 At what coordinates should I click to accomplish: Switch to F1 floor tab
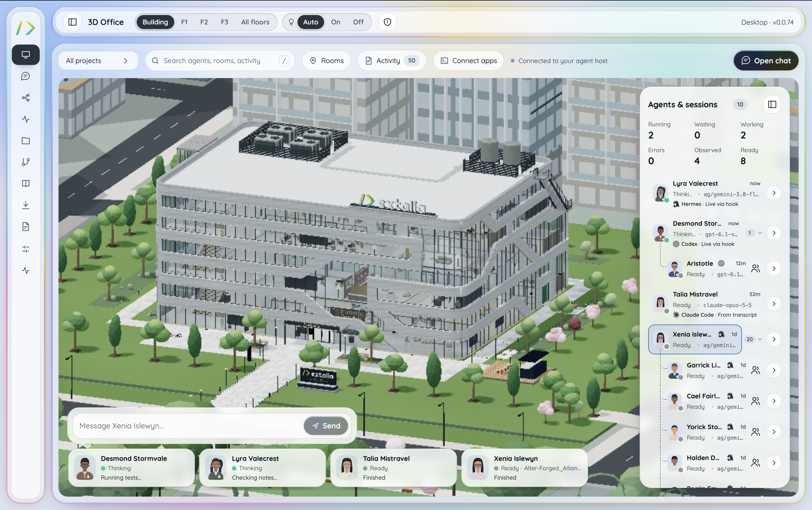(184, 22)
